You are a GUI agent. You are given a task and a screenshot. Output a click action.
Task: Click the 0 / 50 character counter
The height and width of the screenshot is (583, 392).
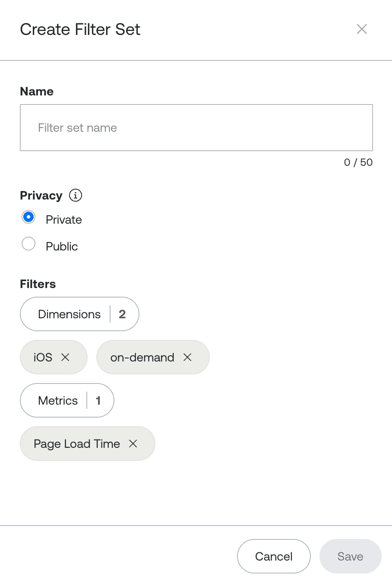pyautogui.click(x=358, y=162)
